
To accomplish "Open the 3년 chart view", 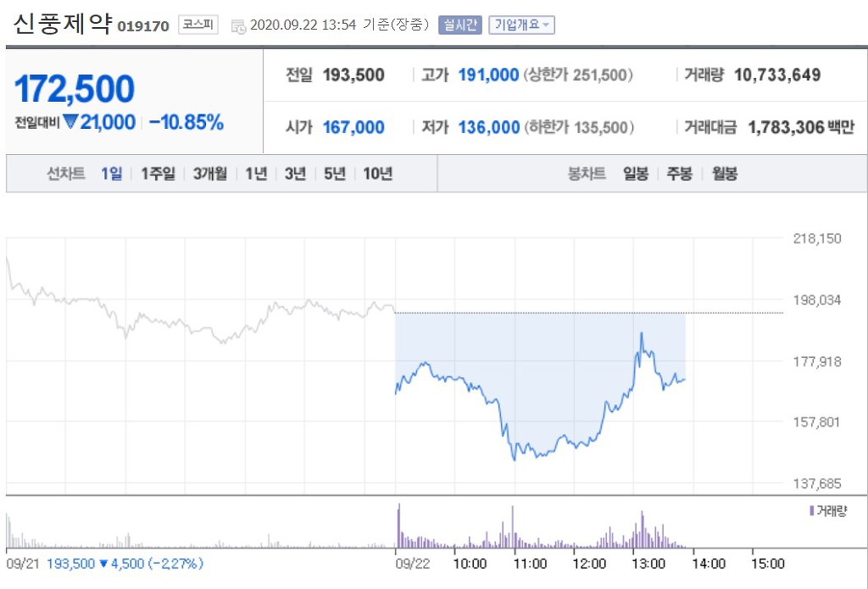I will (295, 173).
